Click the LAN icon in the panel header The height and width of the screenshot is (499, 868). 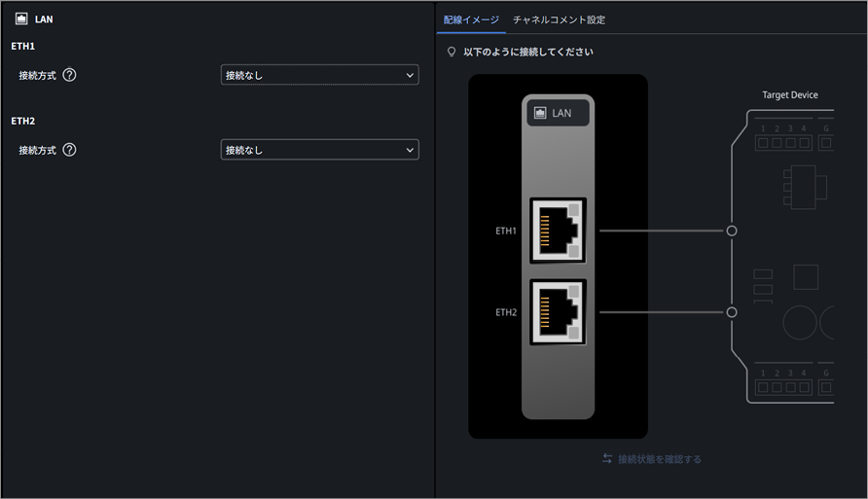[x=21, y=18]
